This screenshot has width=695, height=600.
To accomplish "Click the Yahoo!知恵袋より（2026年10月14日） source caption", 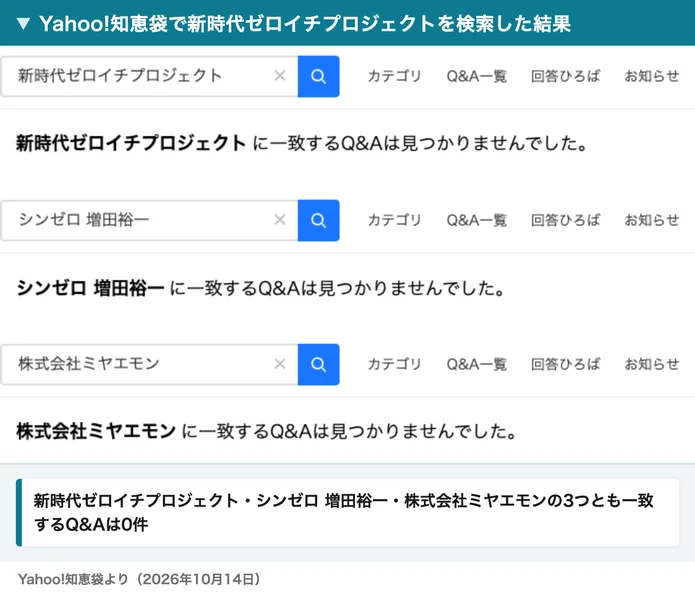I will (x=139, y=579).
